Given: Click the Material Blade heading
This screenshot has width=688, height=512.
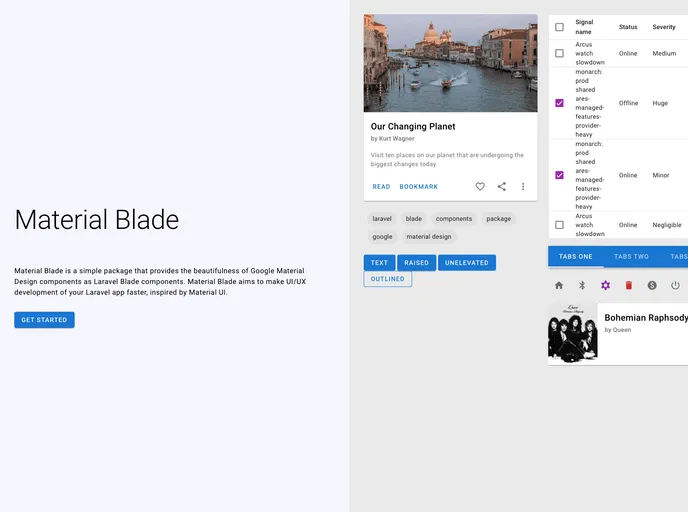Looking at the screenshot, I should click(97, 219).
